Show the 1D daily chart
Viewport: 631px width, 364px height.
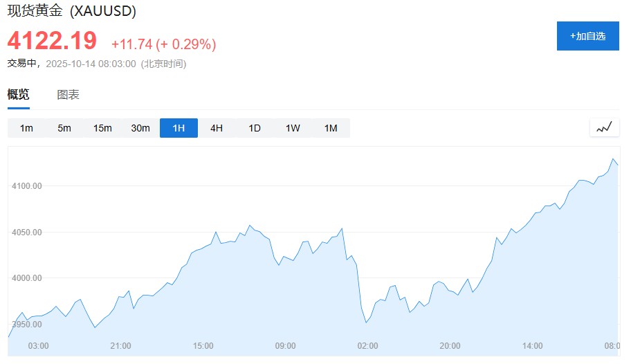255,128
